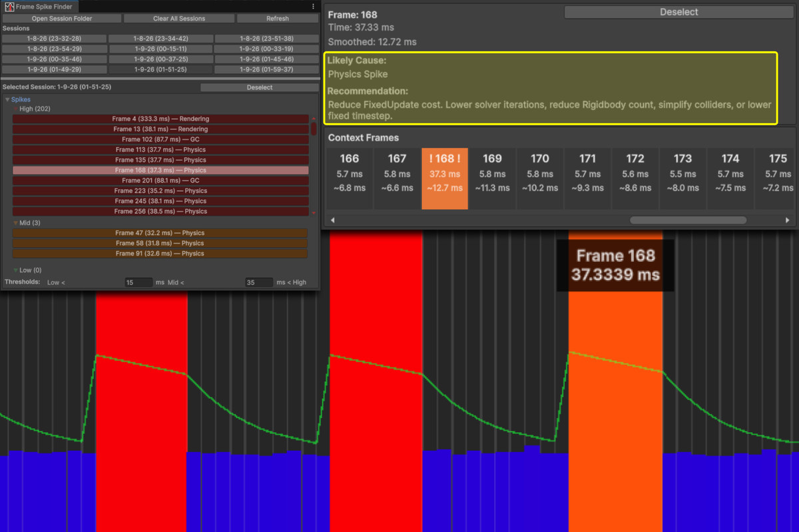Click the Refresh button

tap(278, 18)
